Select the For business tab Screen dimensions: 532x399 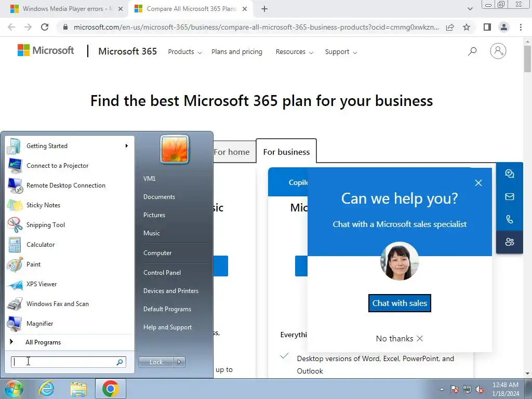pos(286,152)
